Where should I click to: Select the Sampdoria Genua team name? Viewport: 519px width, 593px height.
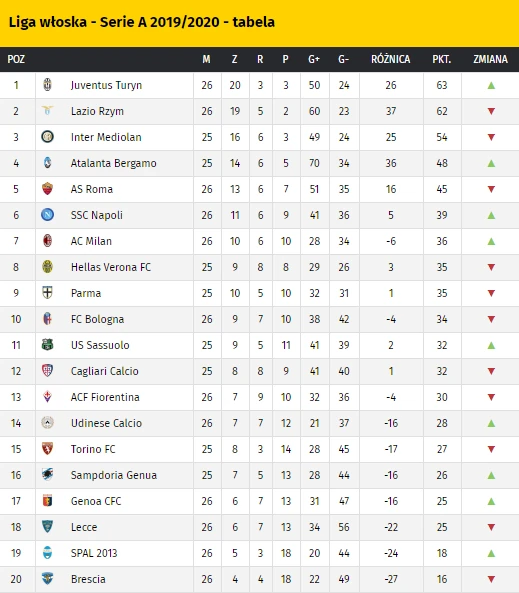pos(114,475)
